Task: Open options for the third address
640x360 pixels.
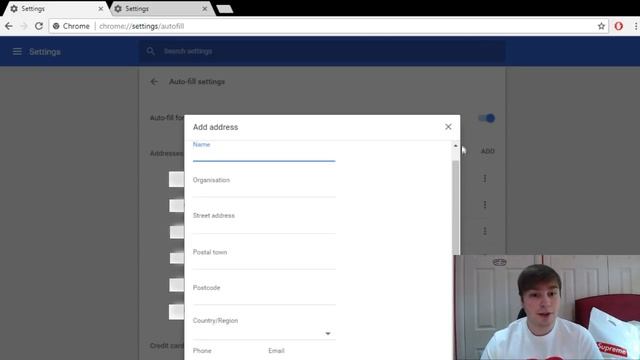Action: 485,231
